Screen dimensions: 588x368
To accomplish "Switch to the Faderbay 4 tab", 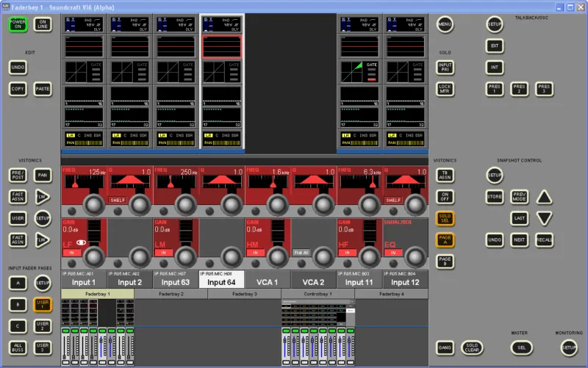I will click(x=392, y=294).
